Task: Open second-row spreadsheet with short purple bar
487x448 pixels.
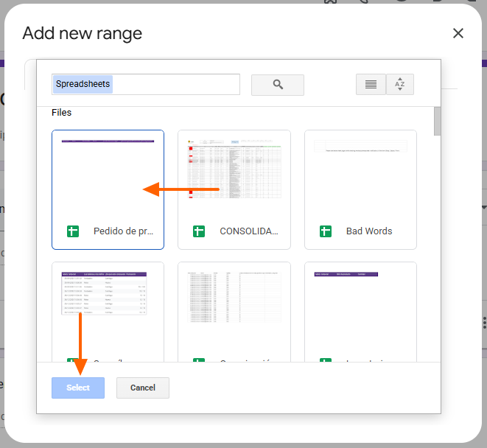Action: pyautogui.click(x=360, y=312)
